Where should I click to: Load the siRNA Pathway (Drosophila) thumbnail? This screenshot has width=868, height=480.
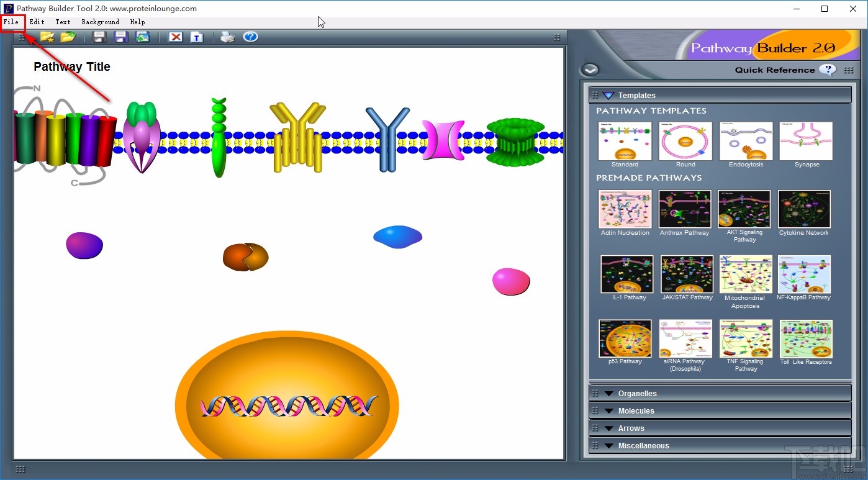(x=685, y=338)
